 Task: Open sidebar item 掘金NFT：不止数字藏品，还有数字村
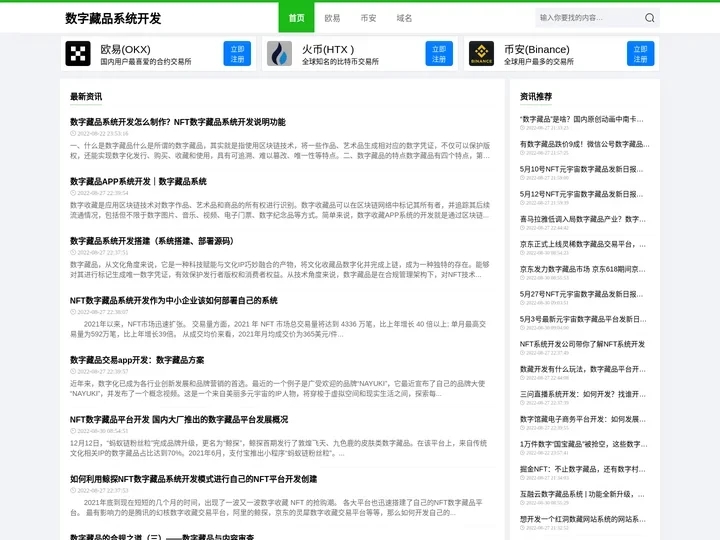[x=583, y=469]
